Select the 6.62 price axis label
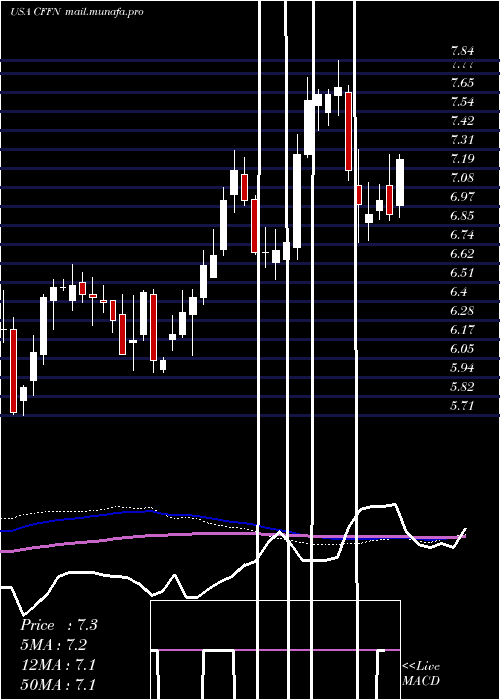The width and height of the screenshot is (500, 700). point(462,254)
